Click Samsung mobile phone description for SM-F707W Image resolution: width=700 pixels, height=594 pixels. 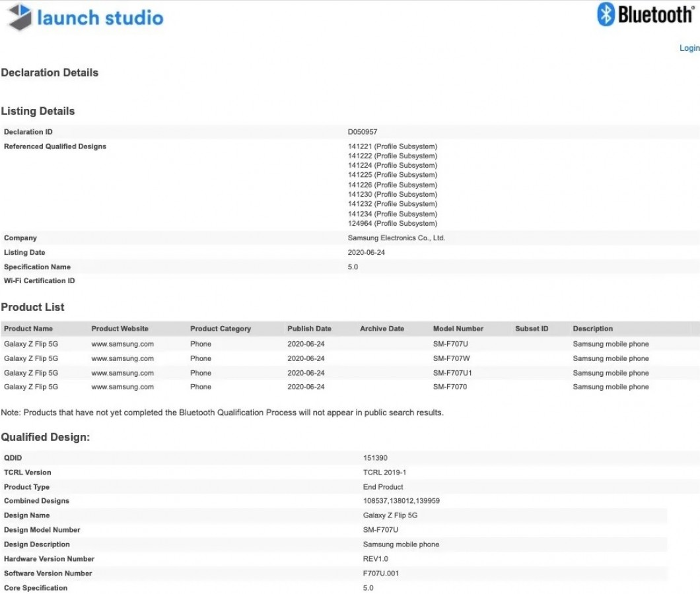click(x=611, y=358)
